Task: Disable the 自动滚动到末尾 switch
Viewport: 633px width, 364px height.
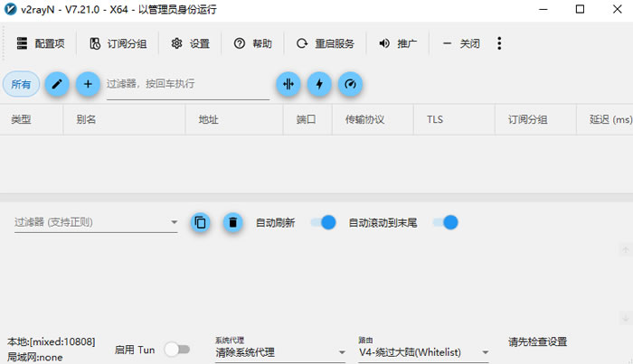Action: point(445,222)
